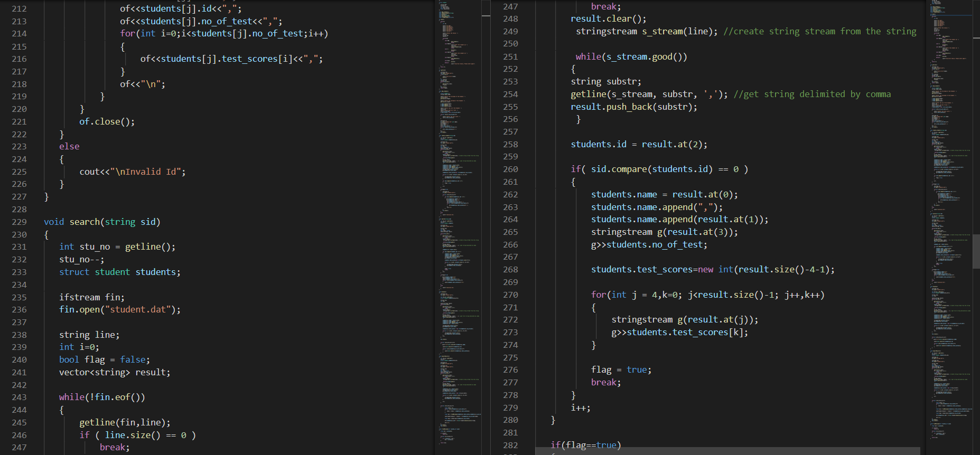Click 'students.name.append(",");' line

[x=657, y=207]
